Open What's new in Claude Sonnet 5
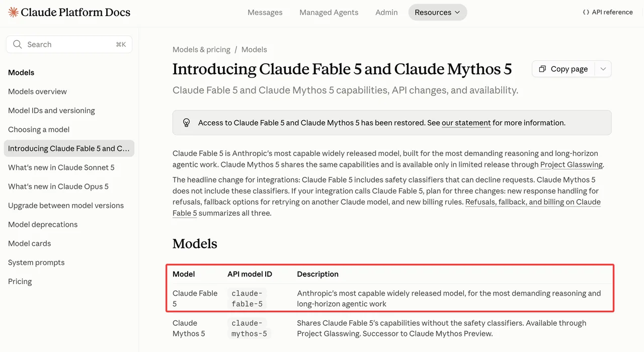This screenshot has width=644, height=352. pos(61,167)
